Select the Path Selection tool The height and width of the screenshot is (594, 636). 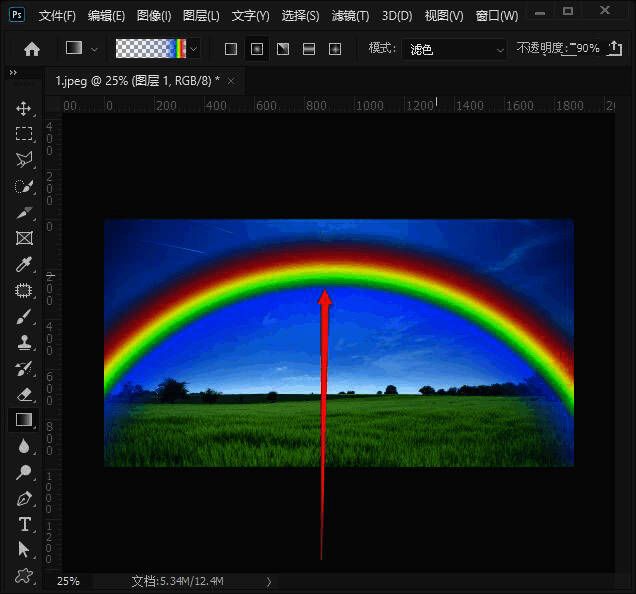(24, 550)
